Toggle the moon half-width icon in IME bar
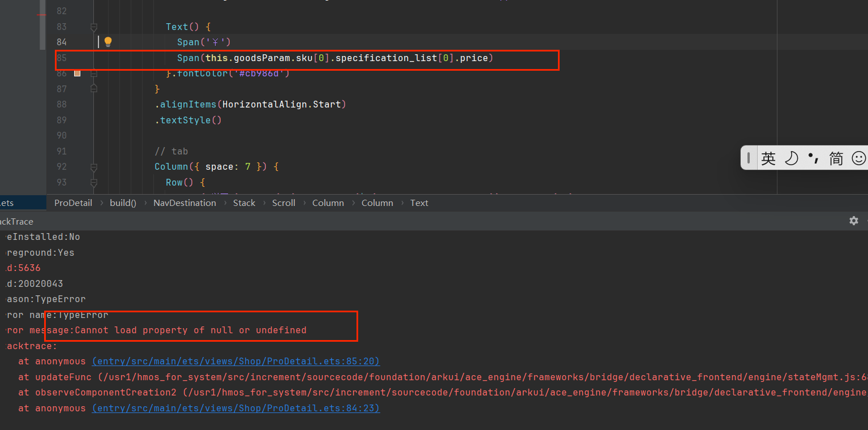This screenshot has width=868, height=430. [791, 158]
